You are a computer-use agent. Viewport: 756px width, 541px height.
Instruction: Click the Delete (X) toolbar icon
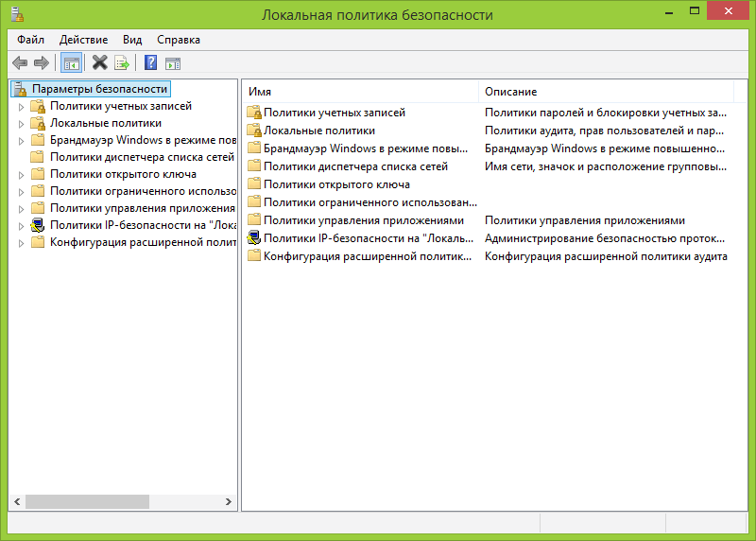(x=99, y=63)
